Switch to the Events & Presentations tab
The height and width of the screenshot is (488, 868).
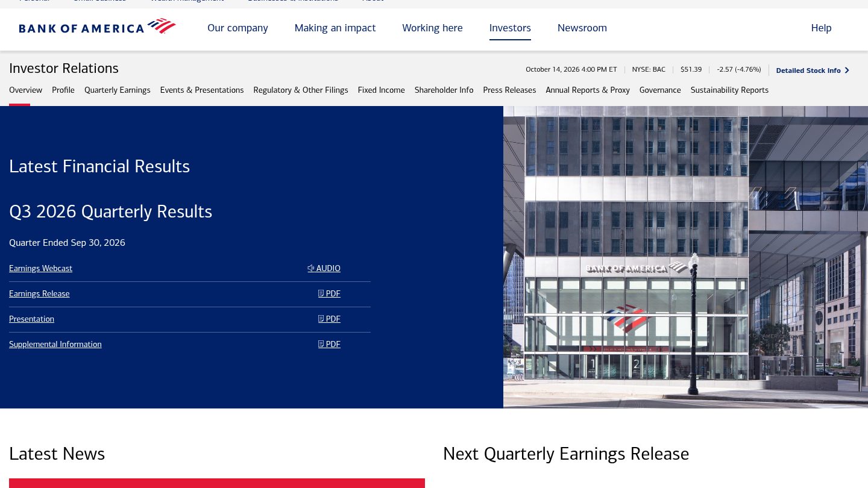coord(202,90)
